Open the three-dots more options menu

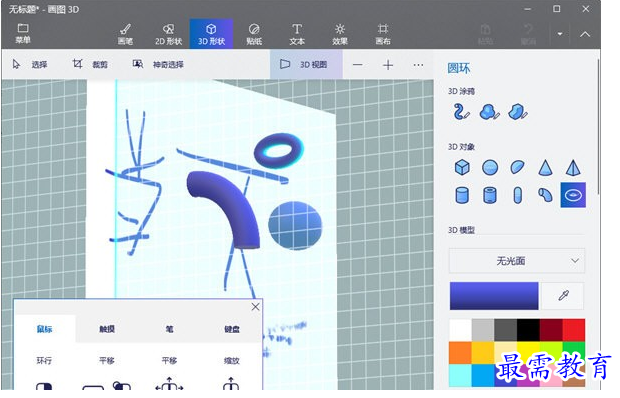click(x=418, y=65)
